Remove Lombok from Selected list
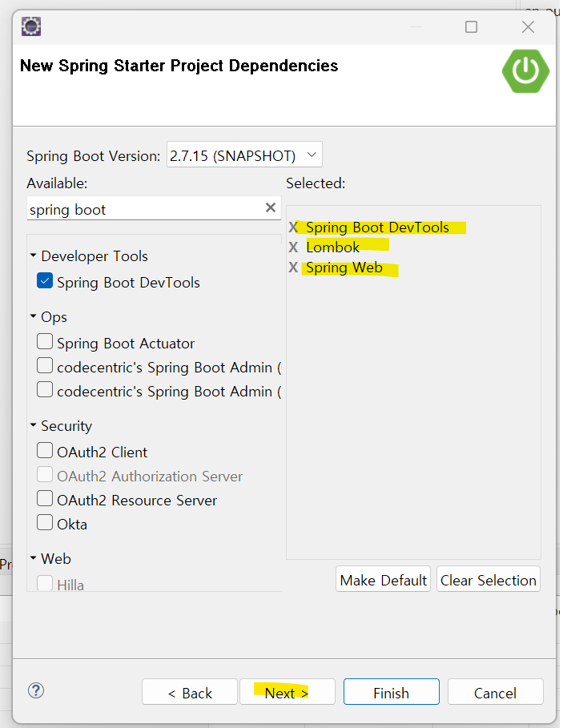Viewport: 567px width, 728px height. point(293,247)
